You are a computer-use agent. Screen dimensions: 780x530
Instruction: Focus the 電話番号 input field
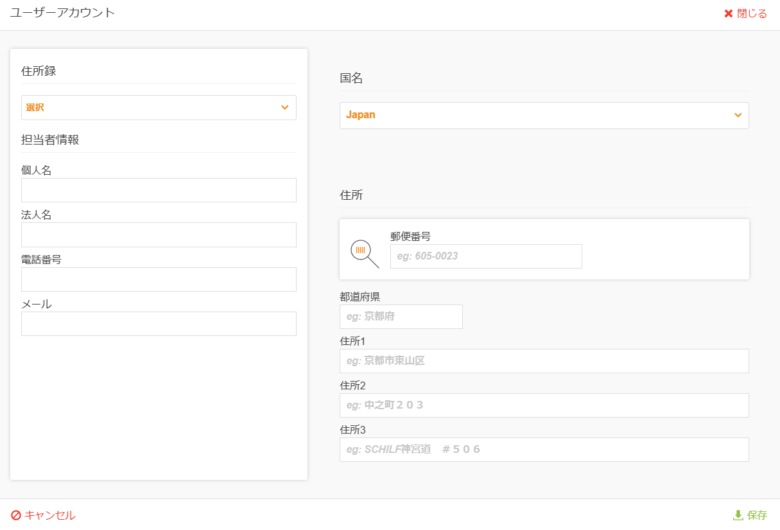click(x=159, y=279)
